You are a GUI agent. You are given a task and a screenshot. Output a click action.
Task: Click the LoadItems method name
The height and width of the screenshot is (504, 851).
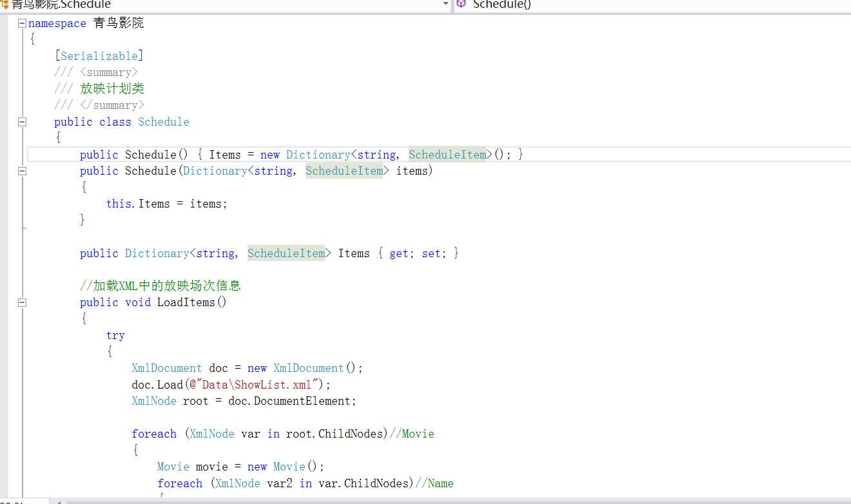pos(186,302)
